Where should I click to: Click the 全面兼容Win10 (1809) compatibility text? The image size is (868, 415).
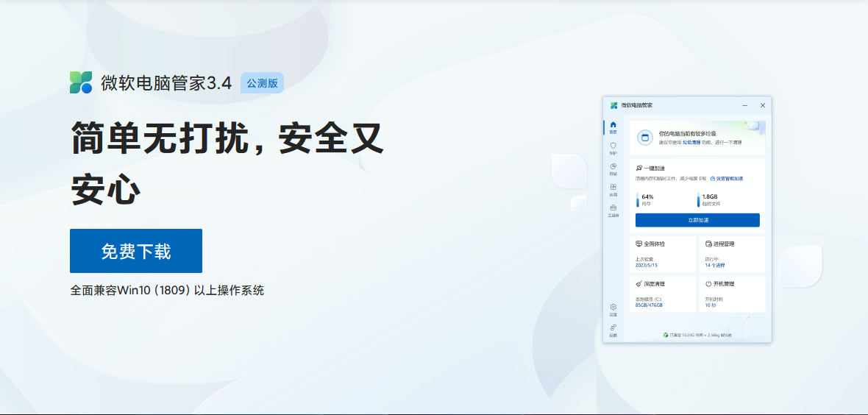point(167,291)
